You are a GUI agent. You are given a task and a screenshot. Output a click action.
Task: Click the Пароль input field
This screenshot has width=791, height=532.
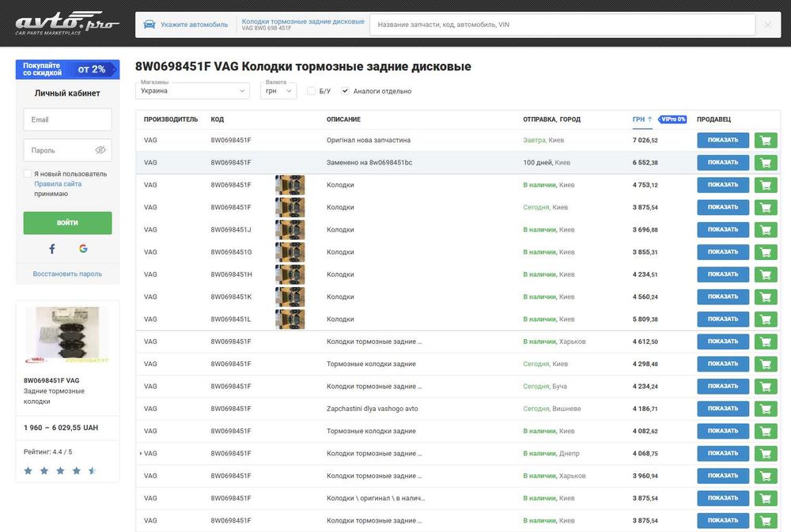pos(67,150)
